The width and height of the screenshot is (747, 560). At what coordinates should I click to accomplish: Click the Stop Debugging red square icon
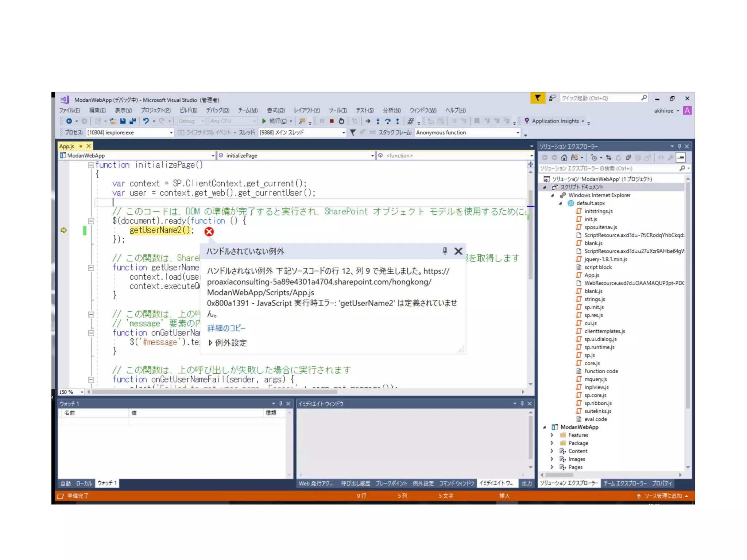pos(332,121)
